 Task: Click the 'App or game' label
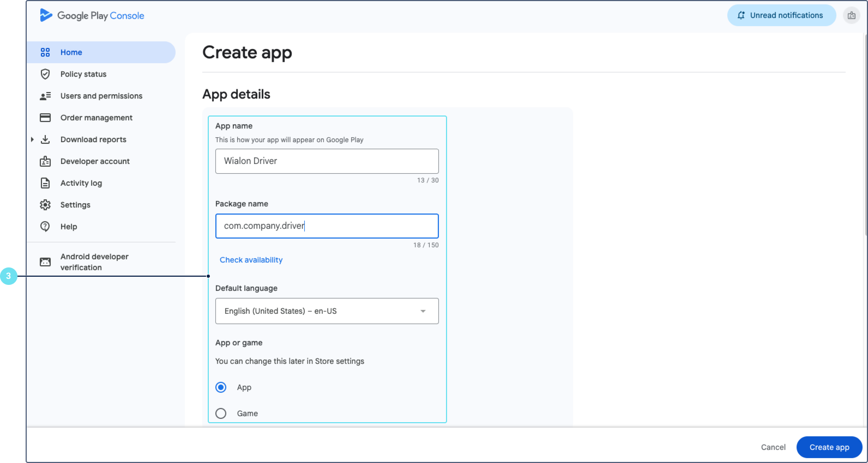click(239, 343)
